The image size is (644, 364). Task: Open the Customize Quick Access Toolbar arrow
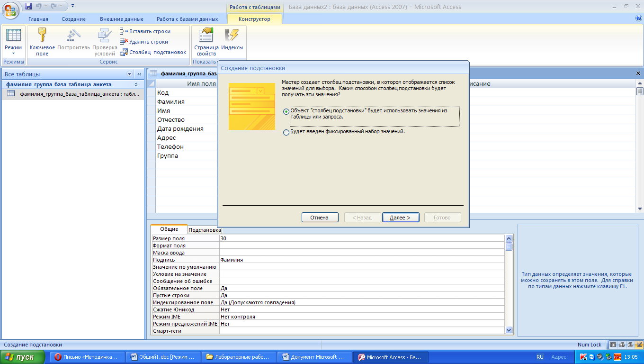pos(72,6)
